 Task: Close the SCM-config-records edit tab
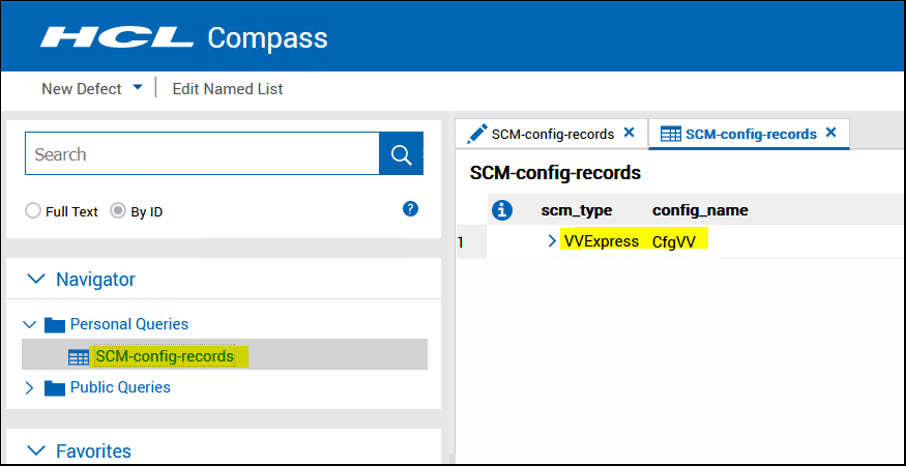(629, 132)
